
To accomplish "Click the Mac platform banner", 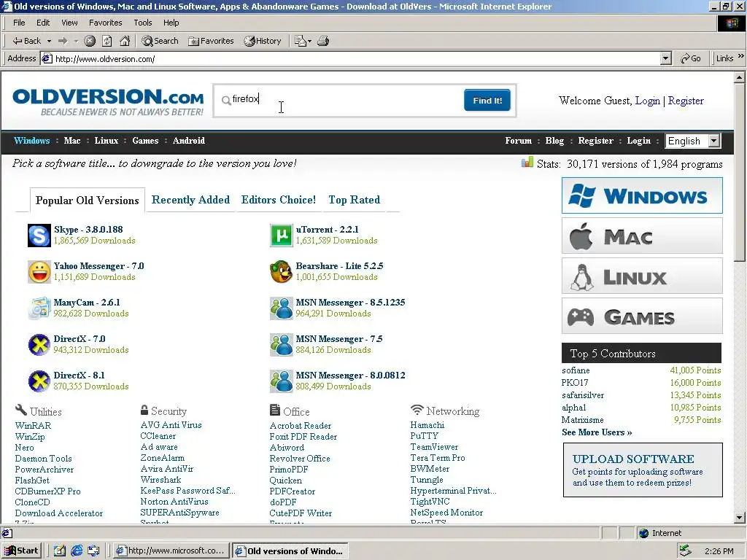I will coord(642,236).
